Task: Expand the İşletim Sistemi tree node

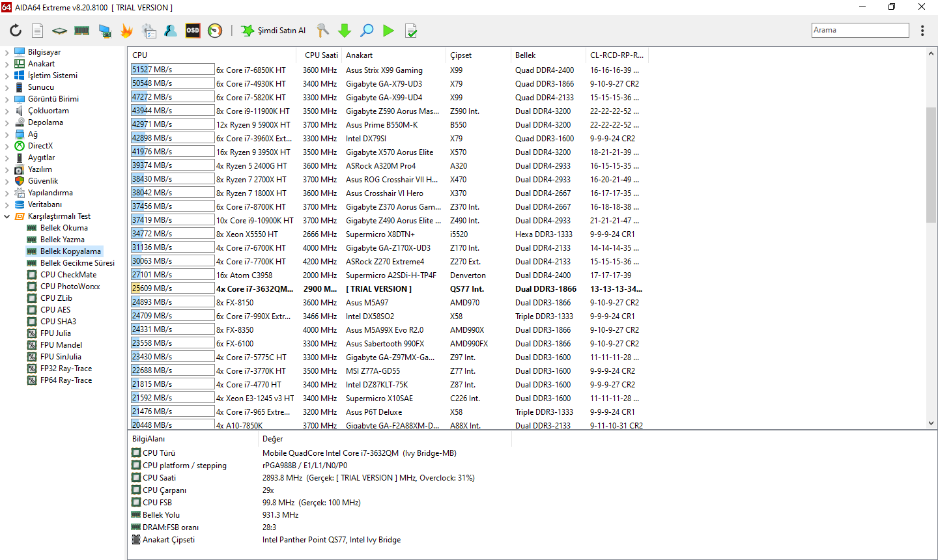Action: [x=7, y=76]
